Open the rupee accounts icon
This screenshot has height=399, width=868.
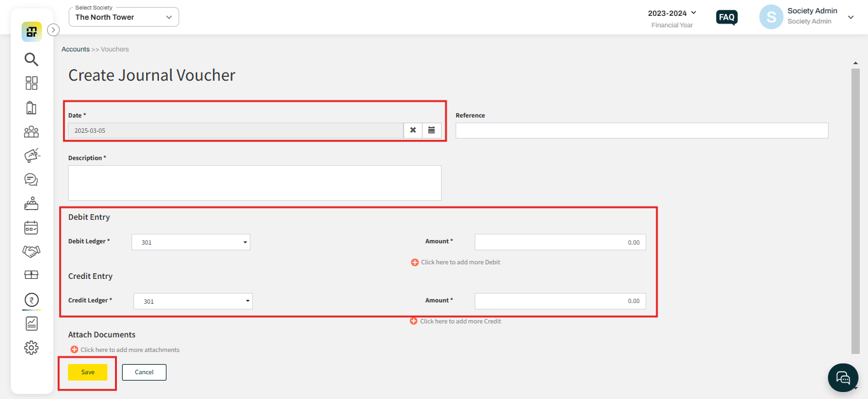pos(31,299)
